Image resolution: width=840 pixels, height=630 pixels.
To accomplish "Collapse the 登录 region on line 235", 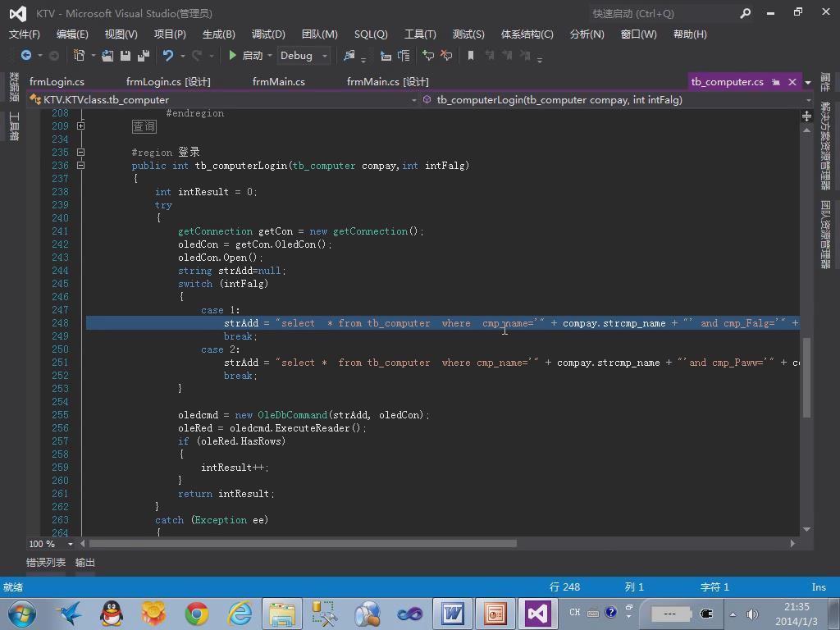I will (80, 152).
